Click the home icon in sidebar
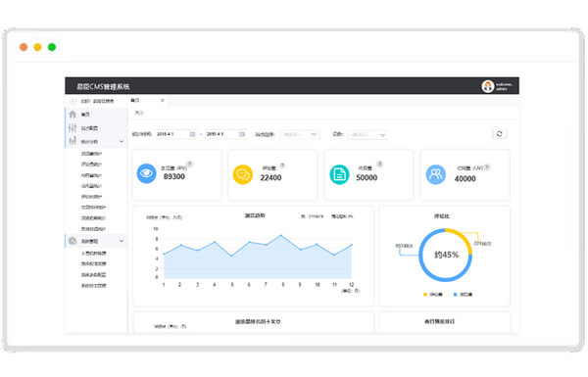 73,115
